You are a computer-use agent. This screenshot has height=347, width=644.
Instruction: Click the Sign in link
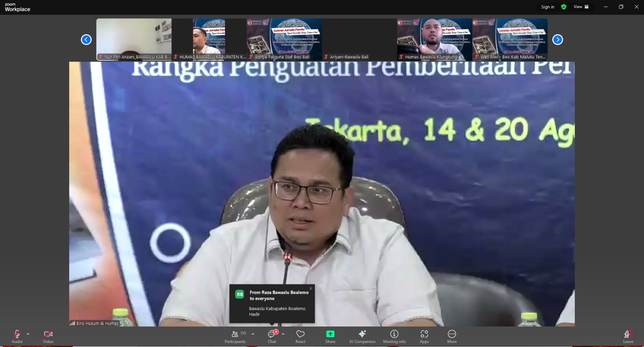[547, 7]
